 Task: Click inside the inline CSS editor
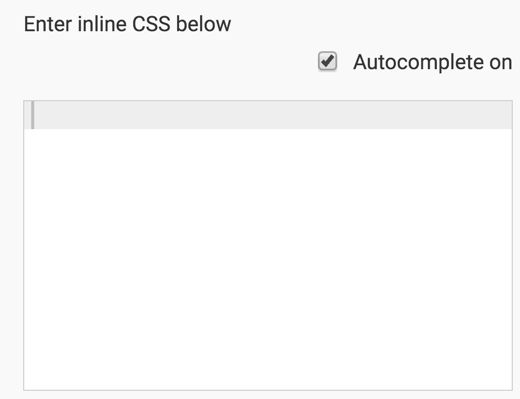(x=268, y=245)
